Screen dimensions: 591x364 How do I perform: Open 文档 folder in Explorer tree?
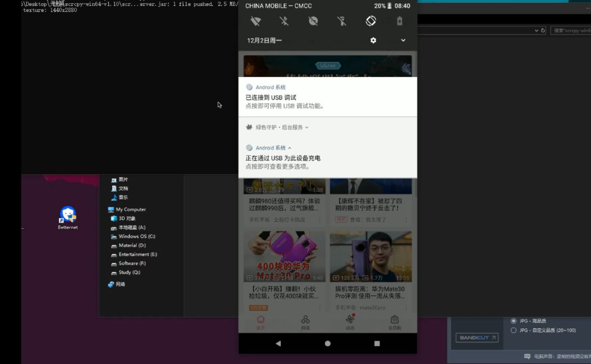tap(120, 189)
